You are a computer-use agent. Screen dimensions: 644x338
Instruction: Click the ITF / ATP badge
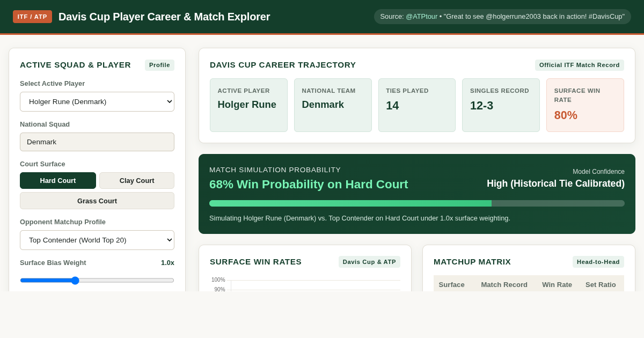coord(32,17)
